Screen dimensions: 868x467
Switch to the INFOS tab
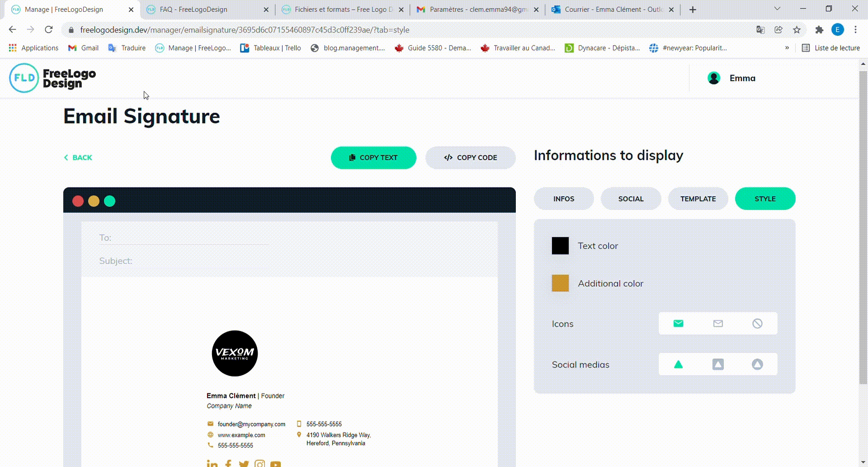pyautogui.click(x=564, y=199)
